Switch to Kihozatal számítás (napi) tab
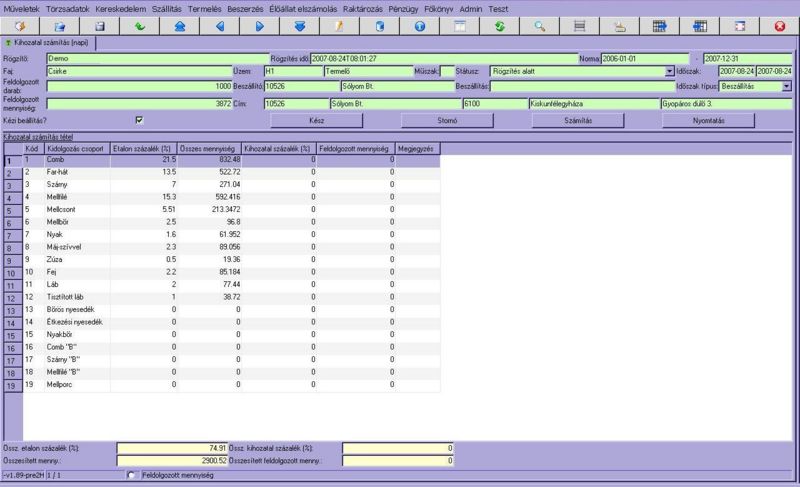 [x=50, y=43]
